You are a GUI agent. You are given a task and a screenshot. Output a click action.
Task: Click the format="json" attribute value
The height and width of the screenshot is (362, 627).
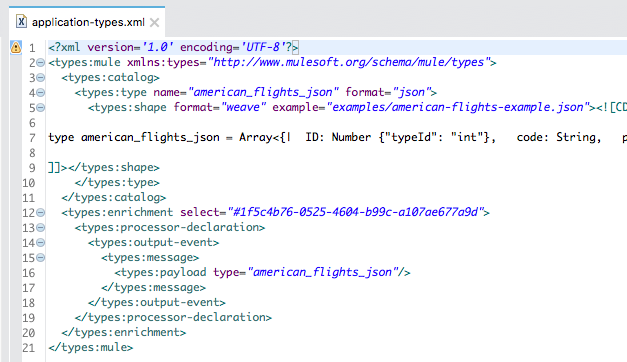click(x=411, y=92)
